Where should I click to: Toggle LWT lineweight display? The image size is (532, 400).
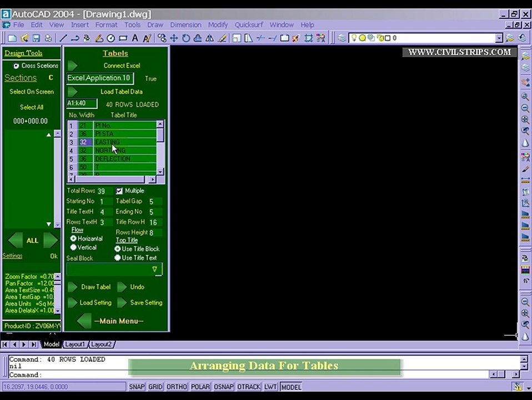pyautogui.click(x=270, y=387)
